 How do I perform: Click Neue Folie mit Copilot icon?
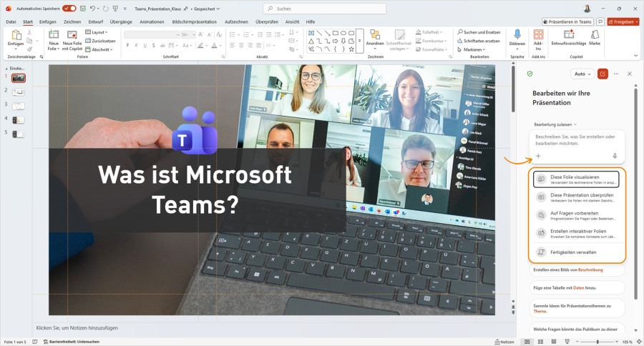[x=72, y=34]
